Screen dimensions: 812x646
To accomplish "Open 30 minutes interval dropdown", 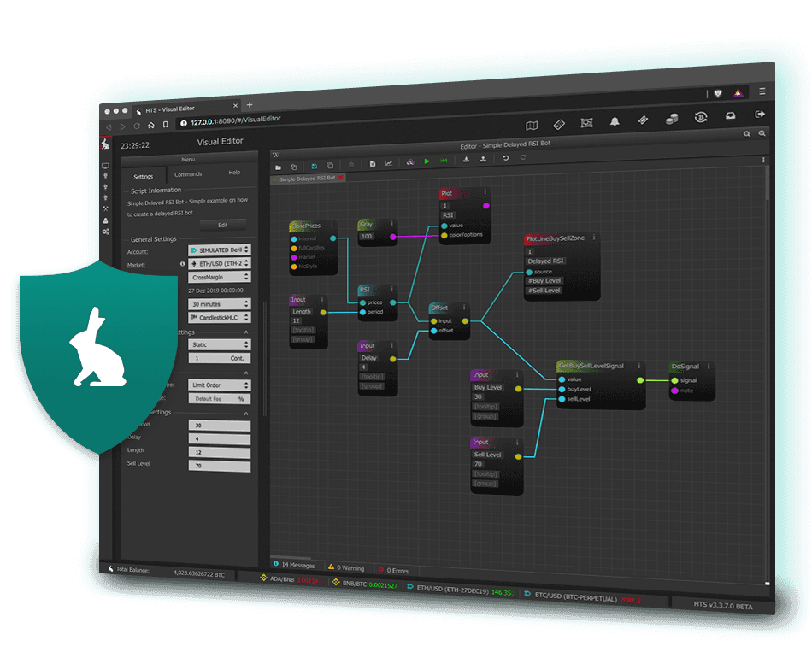I will 220,304.
